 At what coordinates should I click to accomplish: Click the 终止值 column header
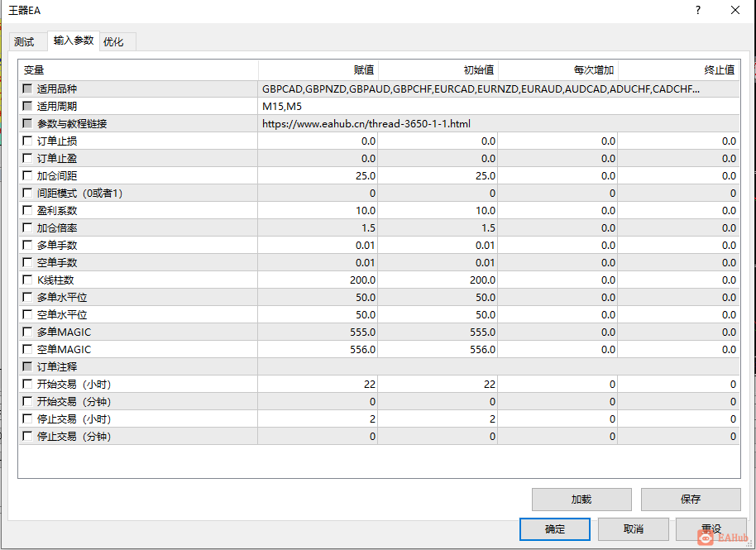pos(679,70)
